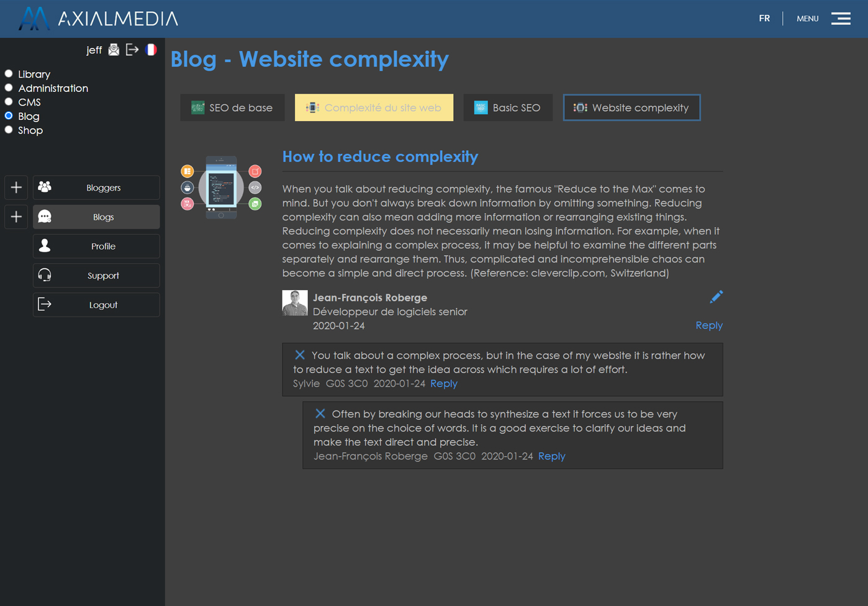
Task: Click the mail icon next to jeff
Action: [114, 50]
